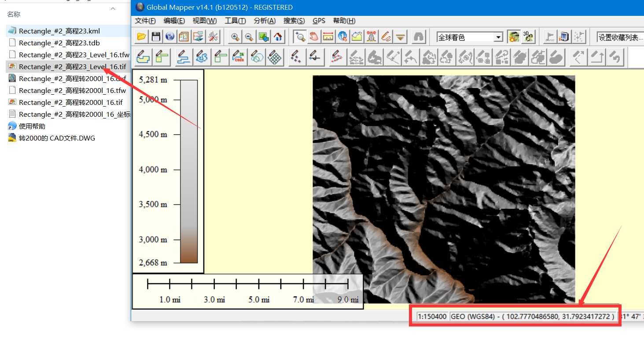Viewport: 644px width, 337px height.
Task: Click the Zoom Out magnifier icon
Action: coord(249,37)
